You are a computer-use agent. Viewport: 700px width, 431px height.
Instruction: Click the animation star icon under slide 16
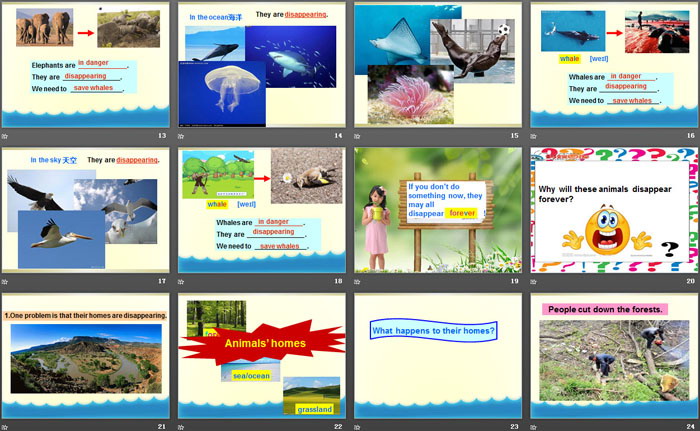(x=535, y=136)
